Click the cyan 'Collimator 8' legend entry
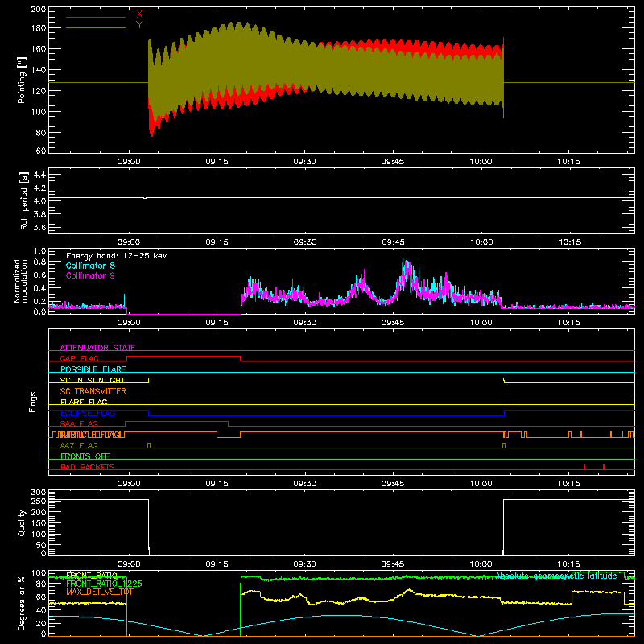Image resolution: width=644 pixels, height=644 pixels. (90, 266)
